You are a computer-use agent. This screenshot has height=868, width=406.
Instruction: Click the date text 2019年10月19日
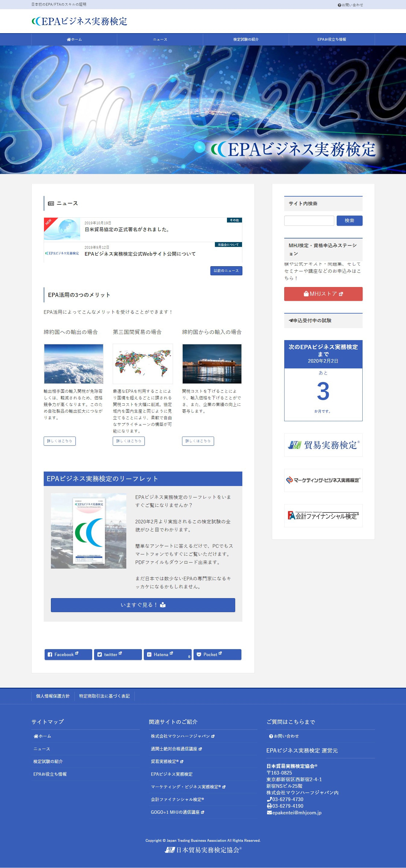98,223
